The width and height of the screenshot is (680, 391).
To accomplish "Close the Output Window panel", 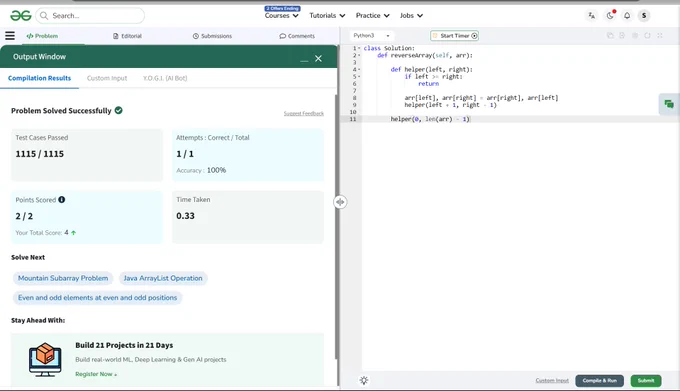I will tap(318, 59).
